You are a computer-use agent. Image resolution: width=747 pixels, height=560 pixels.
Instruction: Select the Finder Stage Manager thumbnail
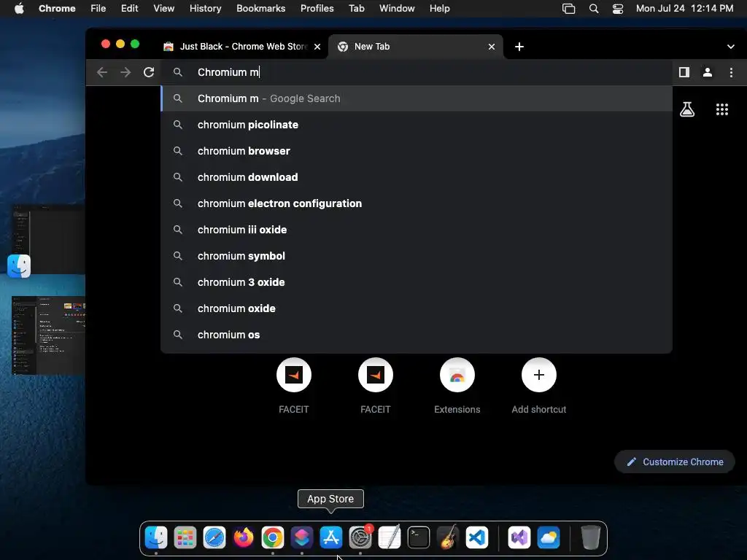coord(47,240)
